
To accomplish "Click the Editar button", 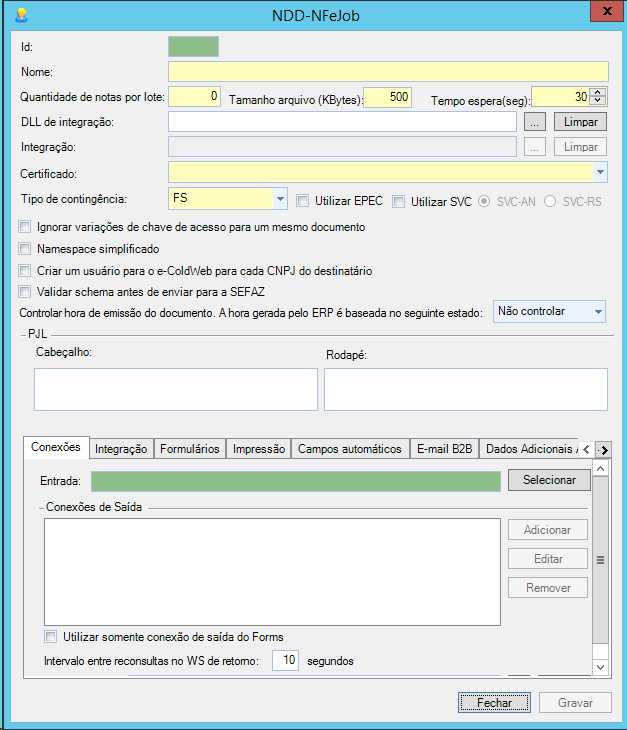I will pos(547,559).
